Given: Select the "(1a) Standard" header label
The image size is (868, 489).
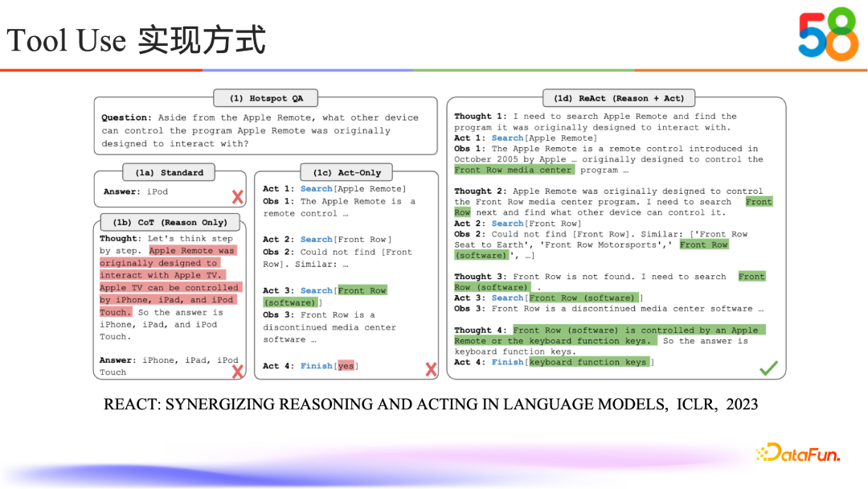Looking at the screenshot, I should click(169, 172).
